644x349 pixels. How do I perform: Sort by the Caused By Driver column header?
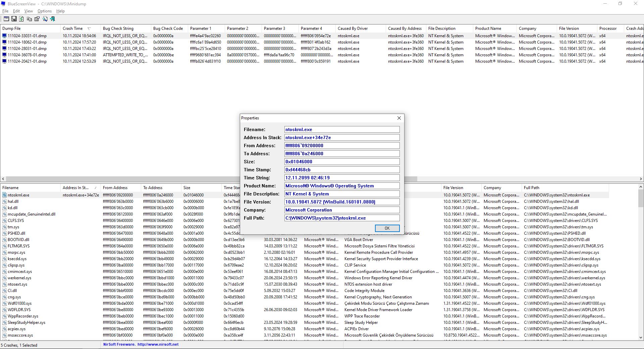click(x=361, y=28)
